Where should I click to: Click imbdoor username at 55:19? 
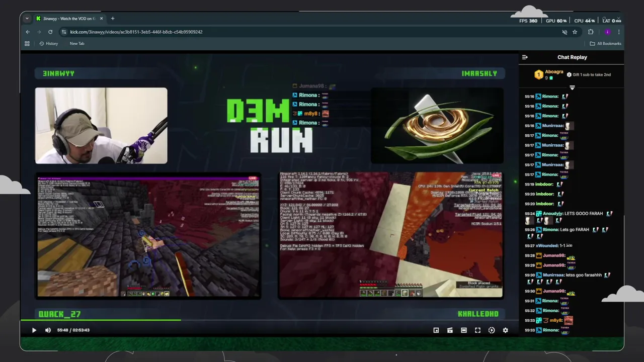[544, 185]
